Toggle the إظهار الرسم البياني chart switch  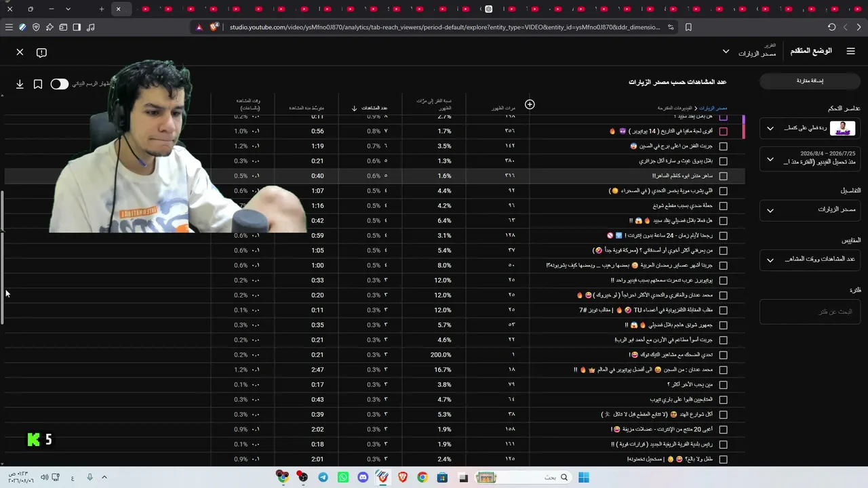click(60, 84)
